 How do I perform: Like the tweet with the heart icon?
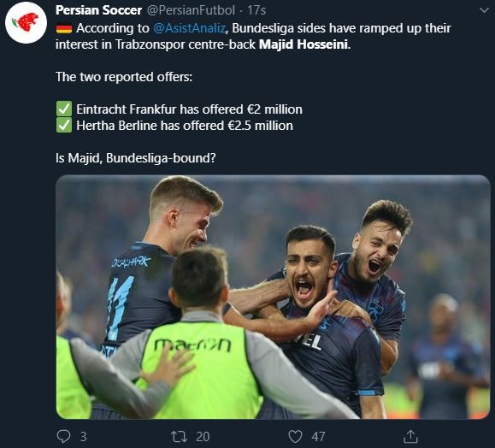296,437
